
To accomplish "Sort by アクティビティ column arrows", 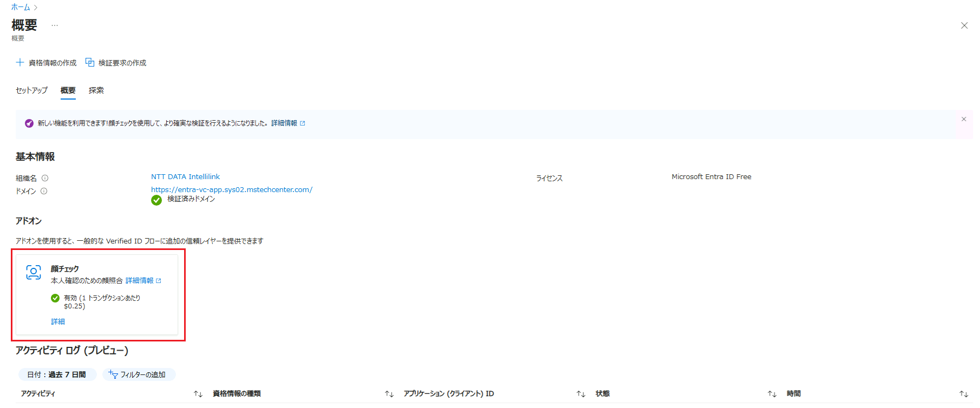I will (x=198, y=394).
